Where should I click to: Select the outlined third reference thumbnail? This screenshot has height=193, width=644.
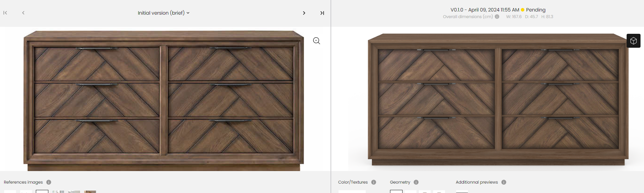pyautogui.click(x=42, y=192)
